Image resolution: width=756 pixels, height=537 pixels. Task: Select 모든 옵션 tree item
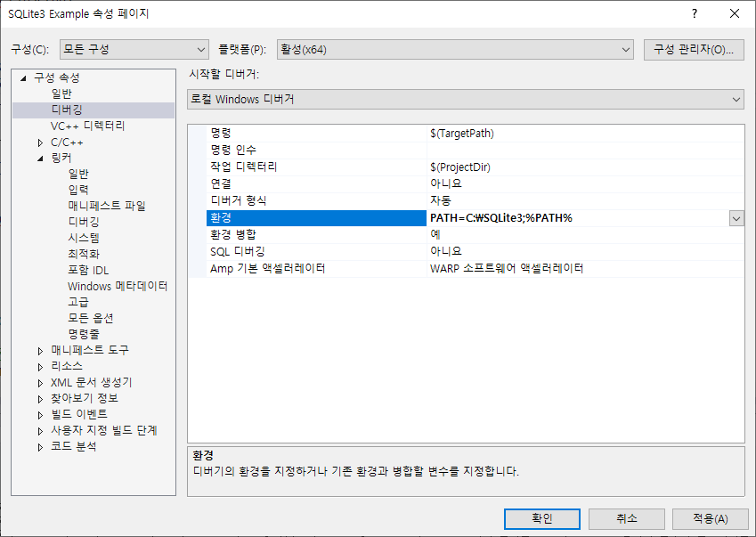(91, 318)
